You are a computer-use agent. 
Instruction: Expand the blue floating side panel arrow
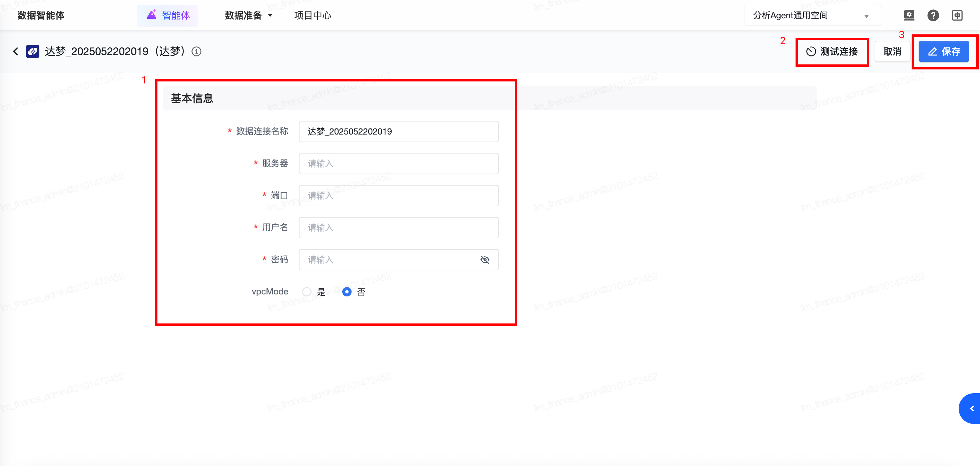coord(970,409)
